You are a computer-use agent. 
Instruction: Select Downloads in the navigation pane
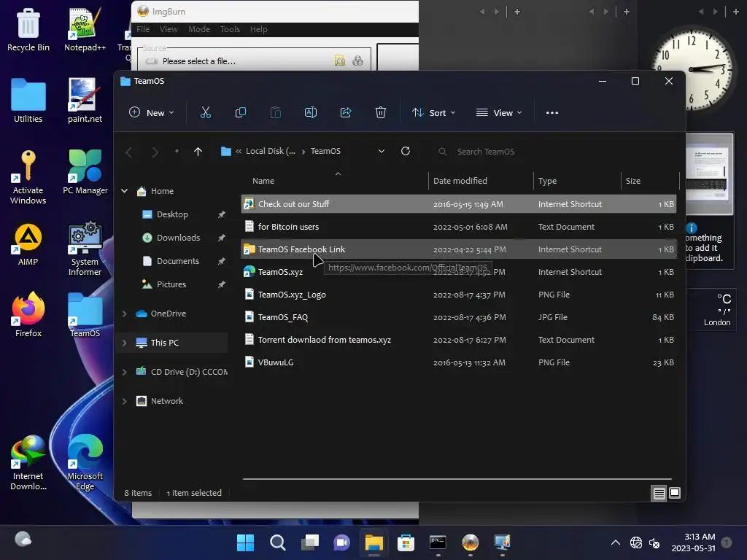click(178, 238)
